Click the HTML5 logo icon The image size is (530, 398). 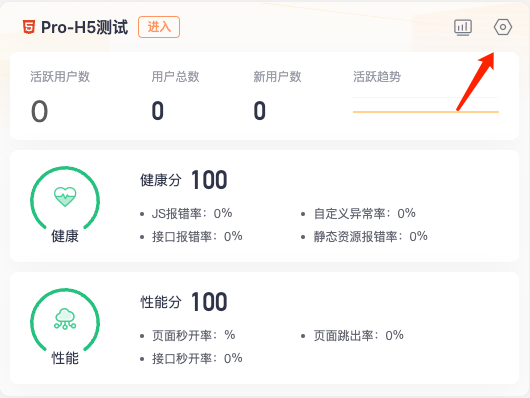click(x=29, y=27)
